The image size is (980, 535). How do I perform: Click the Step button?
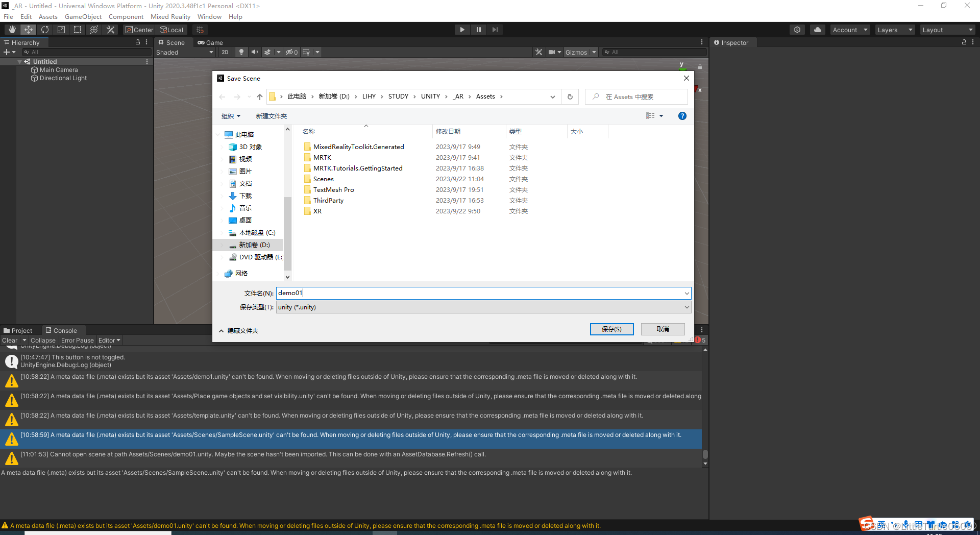click(x=495, y=30)
